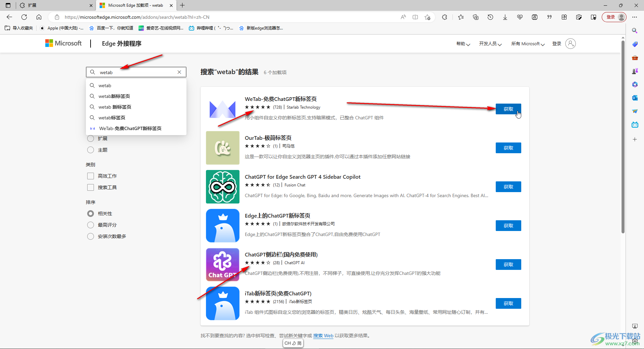The height and width of the screenshot is (349, 644).
Task: Expand the 帮助 dropdown menu
Action: pyautogui.click(x=463, y=44)
